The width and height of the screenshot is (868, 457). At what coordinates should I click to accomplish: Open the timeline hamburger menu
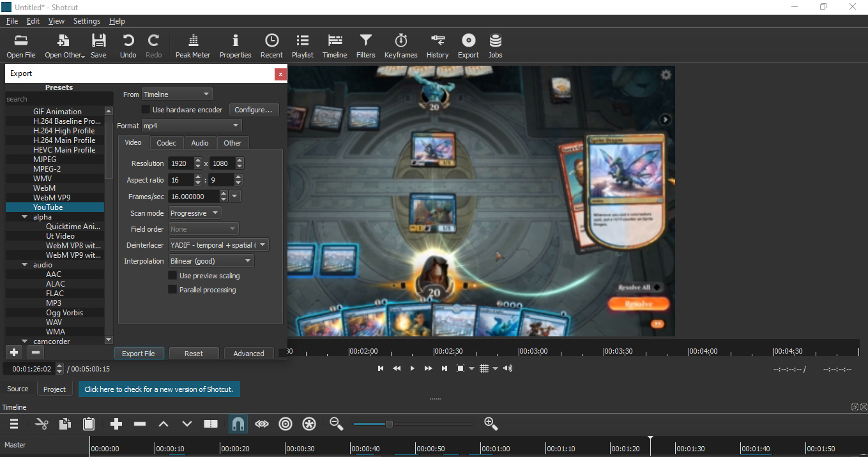click(13, 424)
